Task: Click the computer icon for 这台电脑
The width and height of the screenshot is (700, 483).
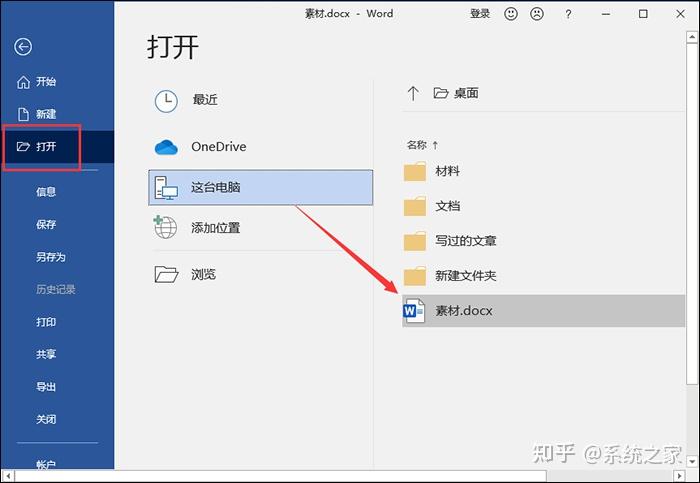Action: coord(166,187)
